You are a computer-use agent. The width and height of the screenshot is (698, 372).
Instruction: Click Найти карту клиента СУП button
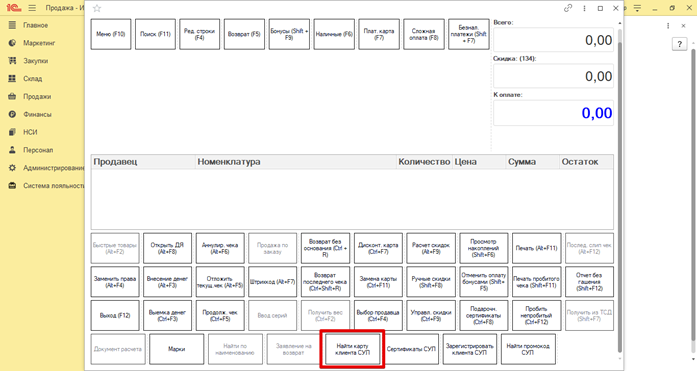[x=353, y=349]
